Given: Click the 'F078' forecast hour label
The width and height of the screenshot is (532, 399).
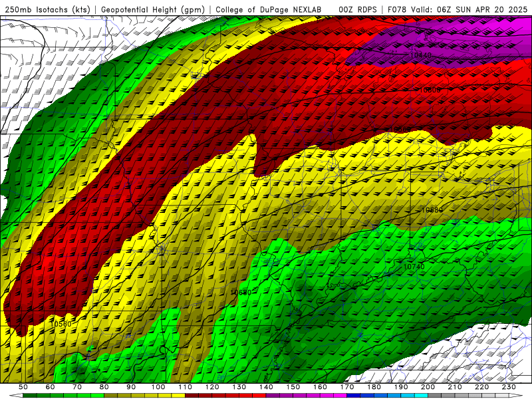Looking at the screenshot, I should (397, 9).
